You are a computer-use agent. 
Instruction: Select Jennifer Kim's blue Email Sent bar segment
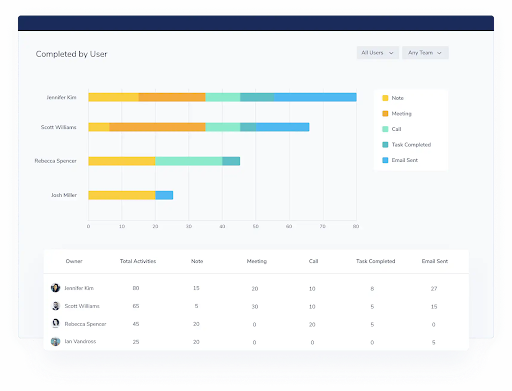[x=315, y=97]
